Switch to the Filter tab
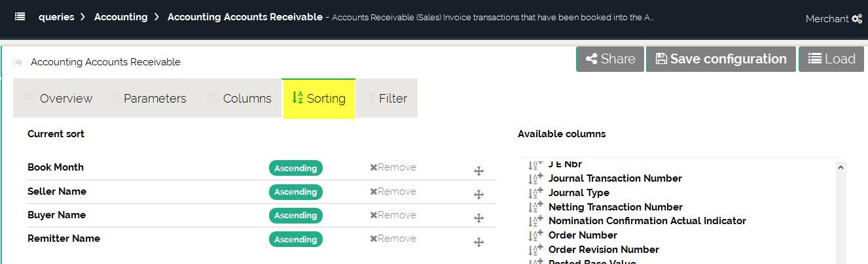The height and width of the screenshot is (264, 868). [386, 99]
